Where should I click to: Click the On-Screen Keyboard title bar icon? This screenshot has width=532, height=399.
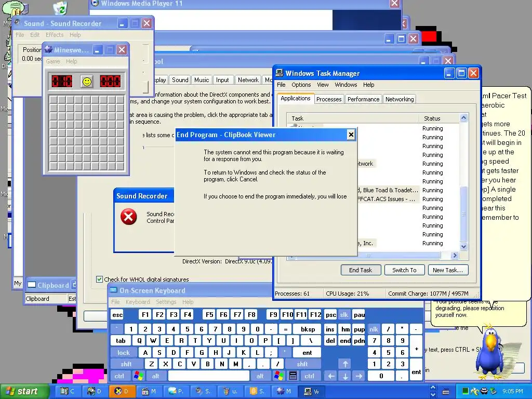pyautogui.click(x=114, y=290)
